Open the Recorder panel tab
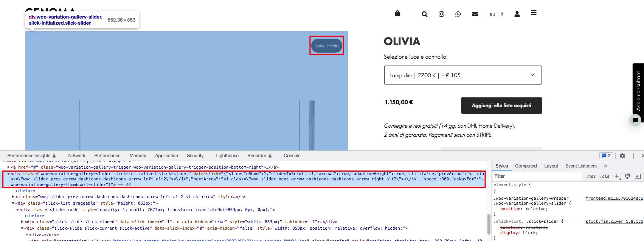Image resolution: width=644 pixels, height=241 pixels. [x=260, y=156]
